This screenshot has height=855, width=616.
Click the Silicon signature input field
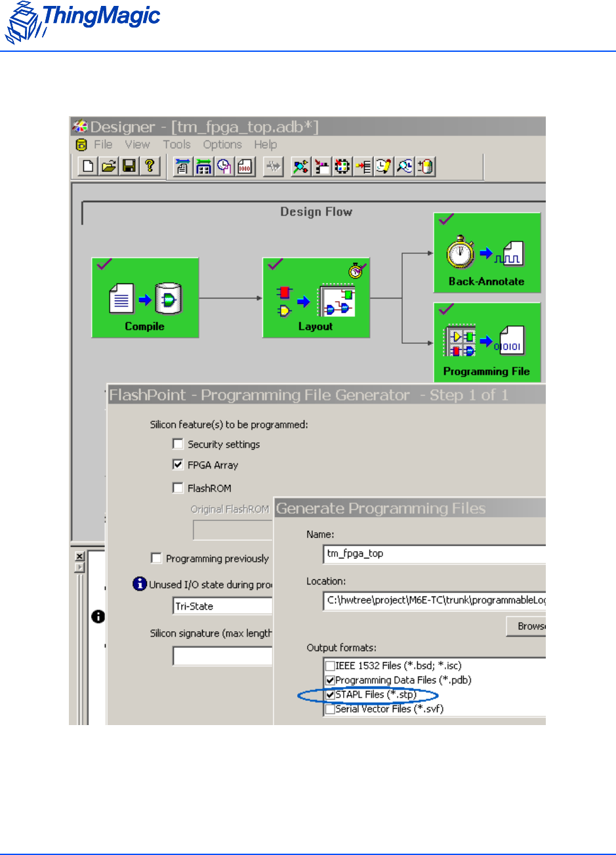pyautogui.click(x=222, y=656)
